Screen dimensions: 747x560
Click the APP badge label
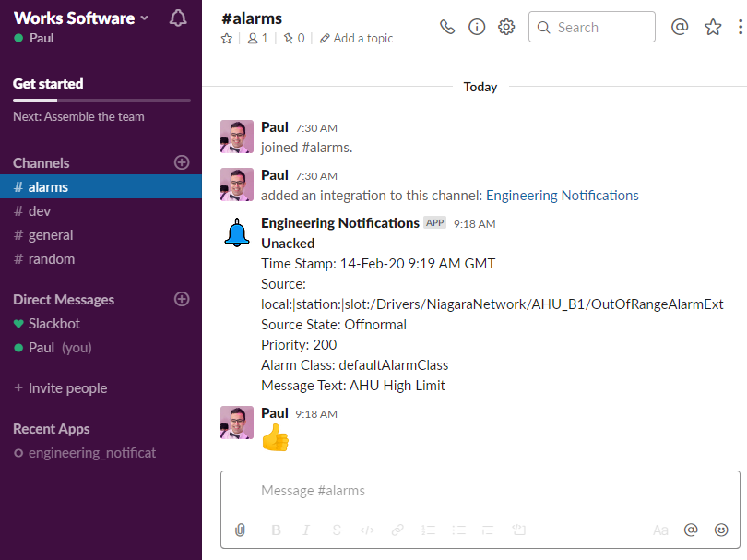coord(435,223)
